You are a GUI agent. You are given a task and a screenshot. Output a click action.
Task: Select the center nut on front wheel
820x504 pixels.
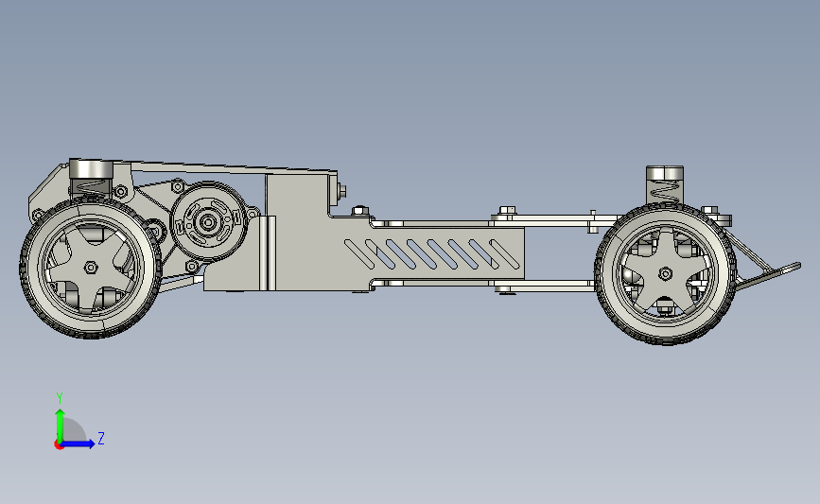point(665,273)
